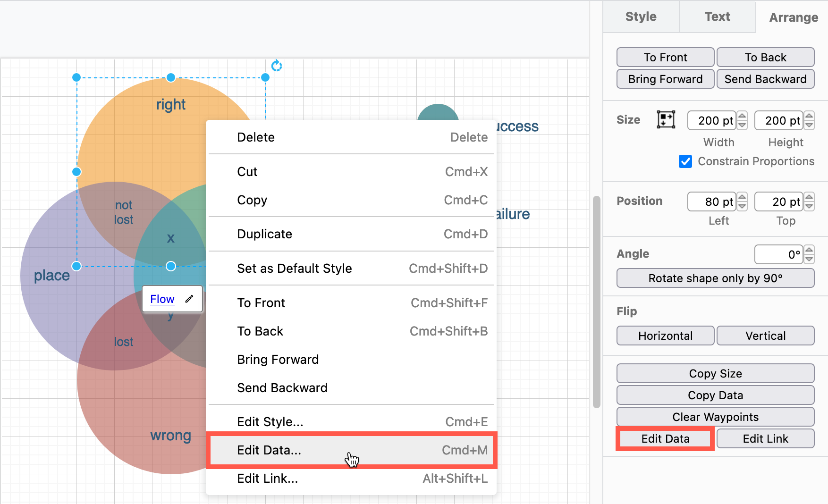Viewport: 828px width, 504px height.
Task: Flip the shape horizontally
Action: [x=665, y=336]
